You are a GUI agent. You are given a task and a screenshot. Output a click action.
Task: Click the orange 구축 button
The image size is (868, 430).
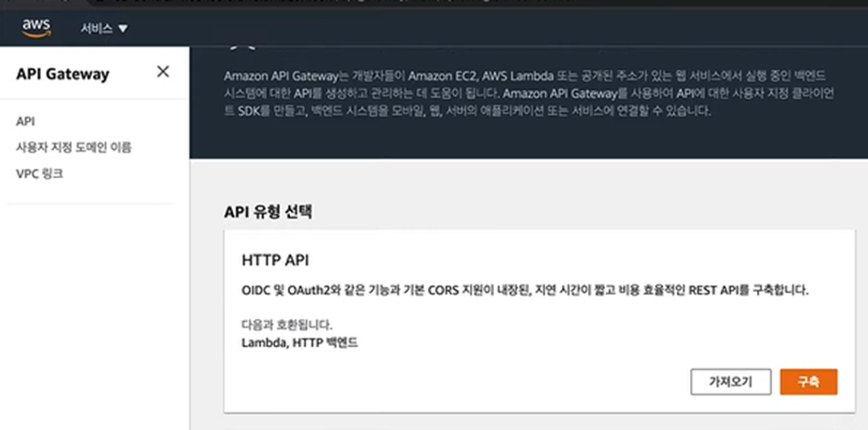[808, 381]
